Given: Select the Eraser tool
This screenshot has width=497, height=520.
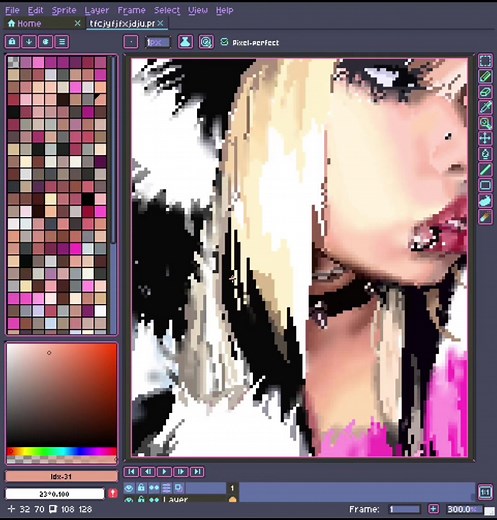Looking at the screenshot, I should tap(485, 92).
